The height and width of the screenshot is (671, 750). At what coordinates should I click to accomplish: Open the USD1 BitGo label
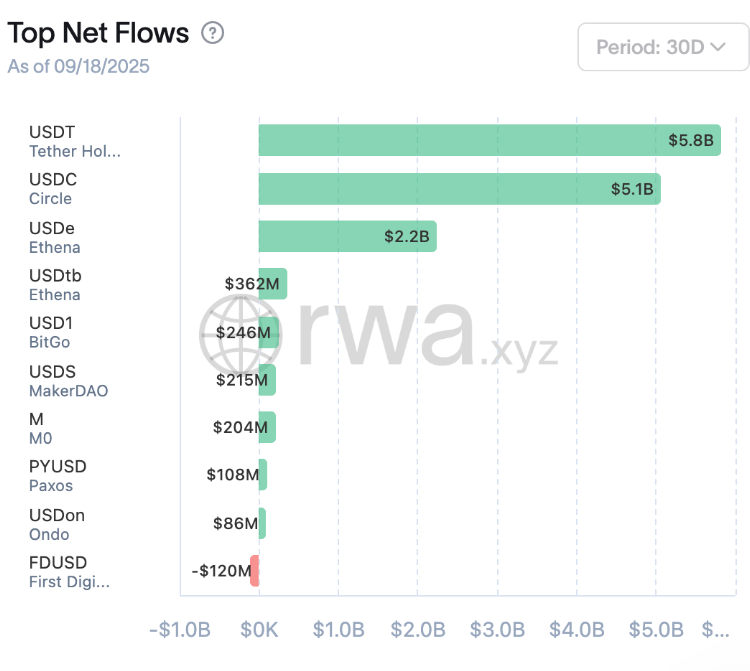(50, 333)
